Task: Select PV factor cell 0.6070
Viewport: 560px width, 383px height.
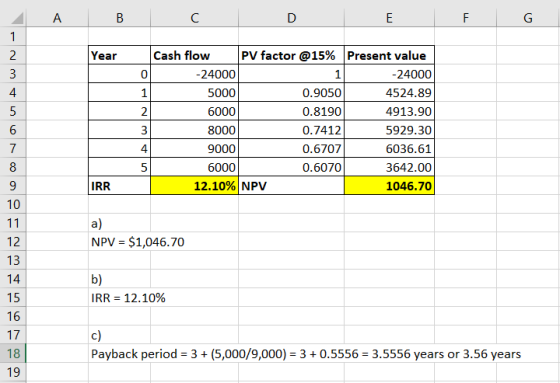Action: pyautogui.click(x=291, y=167)
